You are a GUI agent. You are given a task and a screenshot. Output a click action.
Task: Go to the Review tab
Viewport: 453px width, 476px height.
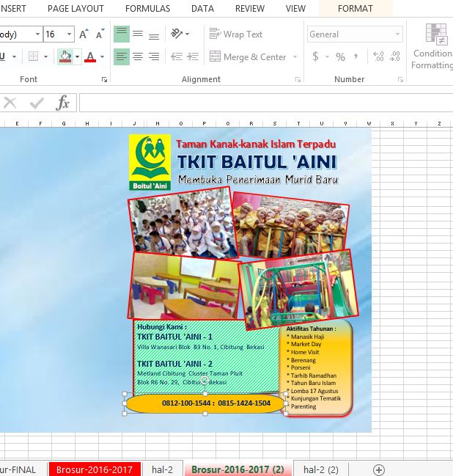point(250,9)
